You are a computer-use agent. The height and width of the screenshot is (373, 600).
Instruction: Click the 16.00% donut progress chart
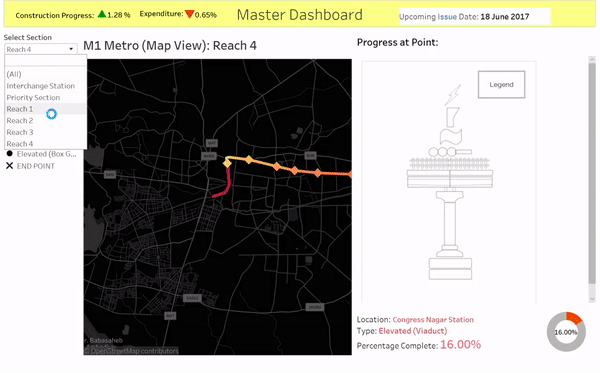tap(566, 332)
